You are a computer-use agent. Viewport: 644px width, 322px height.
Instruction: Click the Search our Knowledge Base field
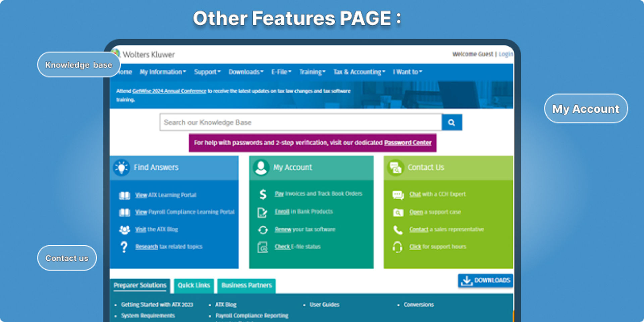[x=301, y=122]
